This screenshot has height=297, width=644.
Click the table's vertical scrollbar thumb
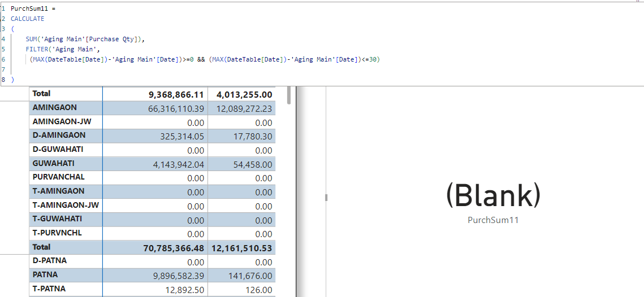pos(289,95)
